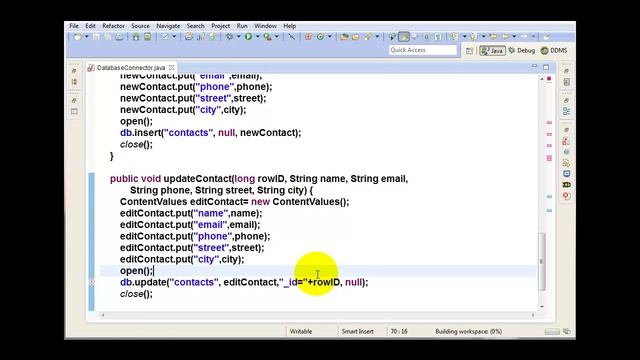Expand the Debug configurations dropdown arrow
Viewport: 640px width, 360px height.
pos(238,37)
